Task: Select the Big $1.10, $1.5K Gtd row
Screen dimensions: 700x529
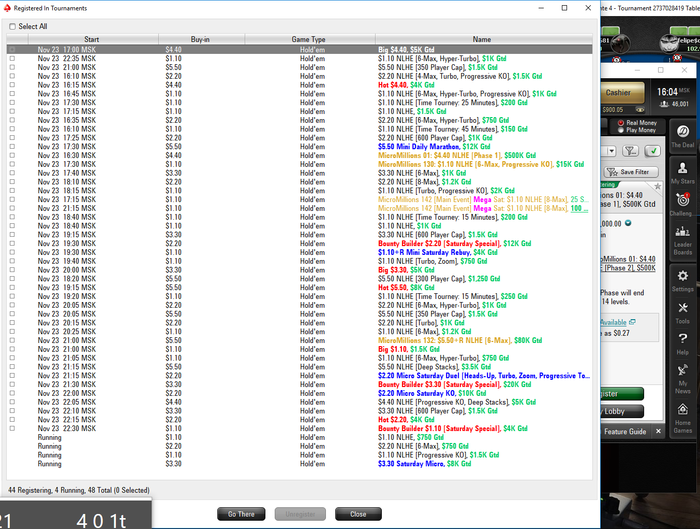Action: click(299, 349)
